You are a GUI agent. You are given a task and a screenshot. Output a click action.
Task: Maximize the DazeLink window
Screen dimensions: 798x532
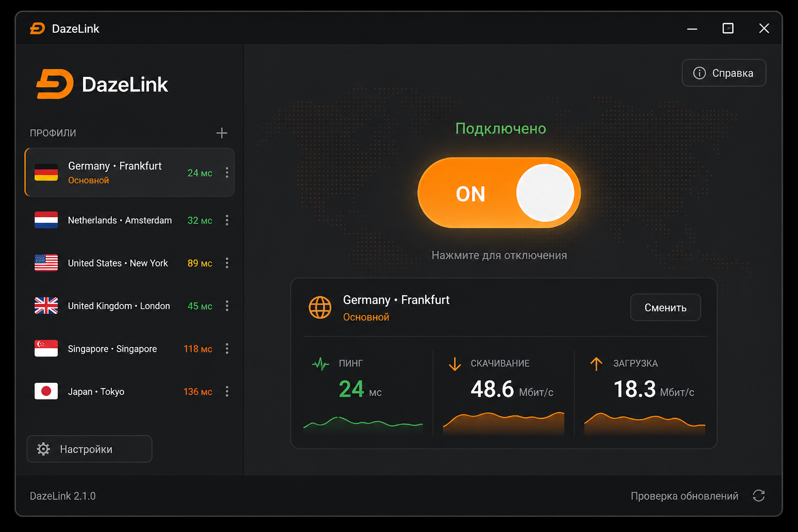click(x=728, y=29)
